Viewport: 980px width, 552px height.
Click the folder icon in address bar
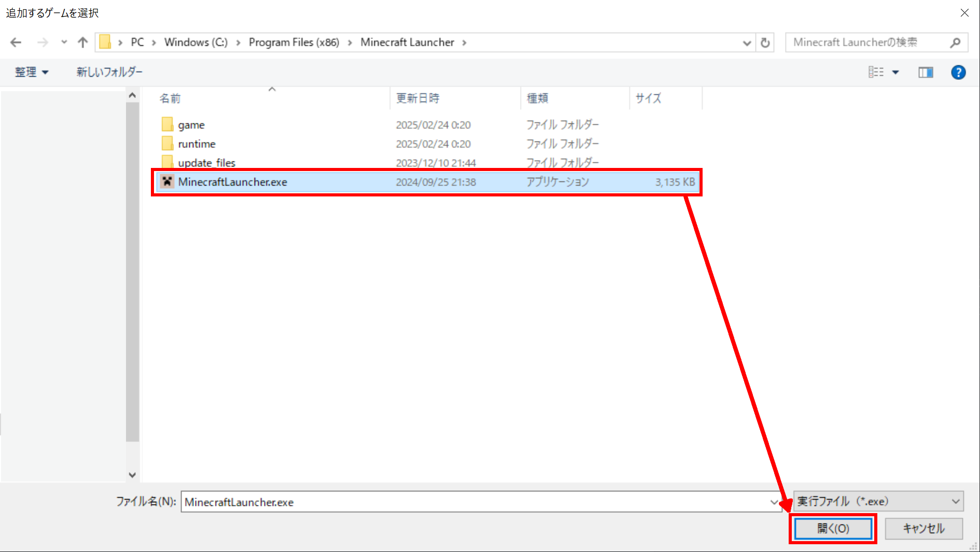105,42
